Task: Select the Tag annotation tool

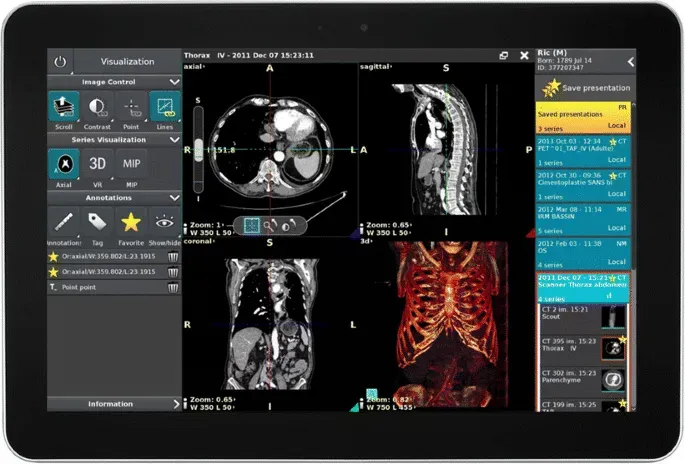Action: pos(97,222)
